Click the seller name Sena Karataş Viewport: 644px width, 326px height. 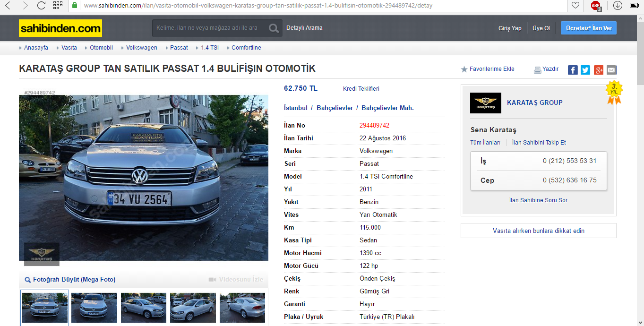[x=493, y=130]
